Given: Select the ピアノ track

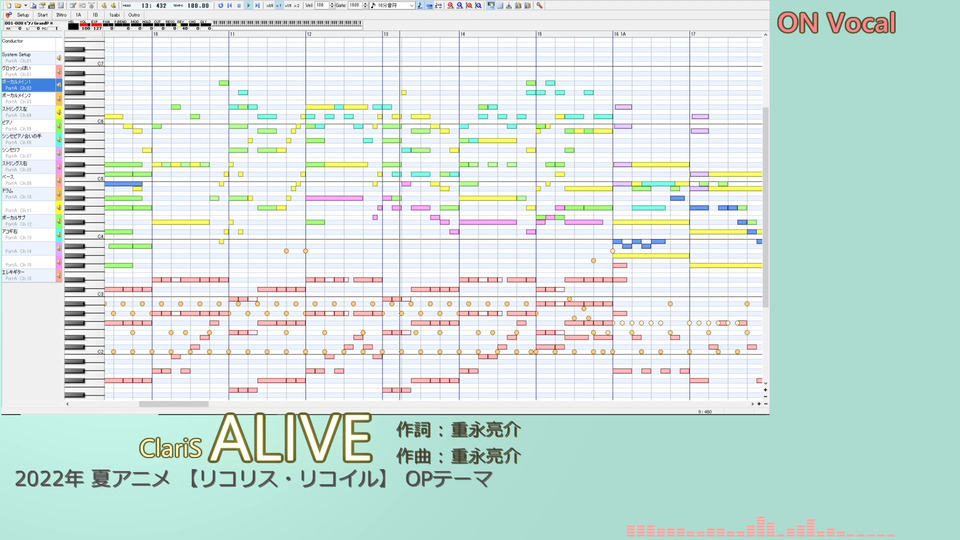Looking at the screenshot, I should 29,126.
